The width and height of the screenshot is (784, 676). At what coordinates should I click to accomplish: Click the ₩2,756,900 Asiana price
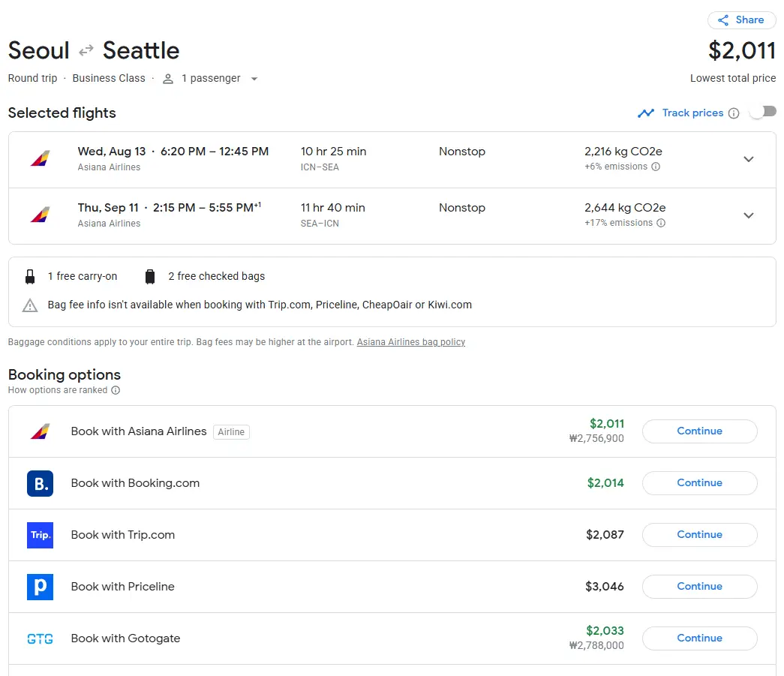pos(596,438)
